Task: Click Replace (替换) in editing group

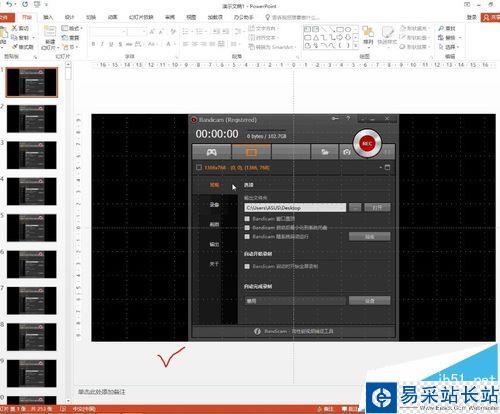Action: coord(449,37)
